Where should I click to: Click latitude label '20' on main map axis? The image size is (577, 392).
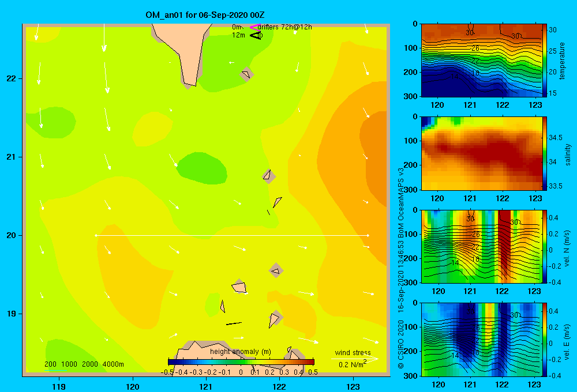pos(11,235)
